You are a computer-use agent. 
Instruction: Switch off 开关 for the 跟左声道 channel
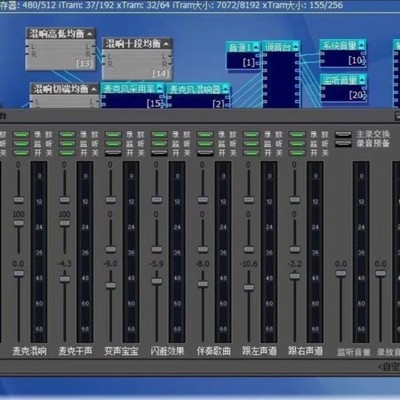coord(251,153)
